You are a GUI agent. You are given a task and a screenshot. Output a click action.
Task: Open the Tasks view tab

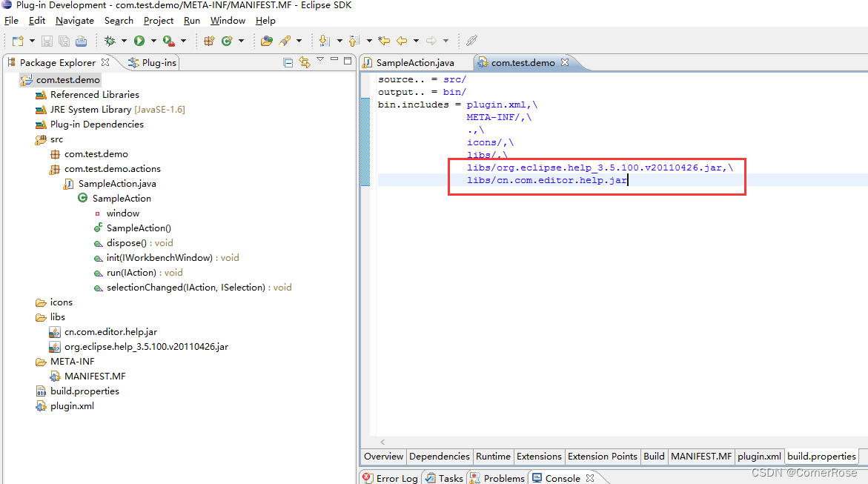tap(445, 478)
